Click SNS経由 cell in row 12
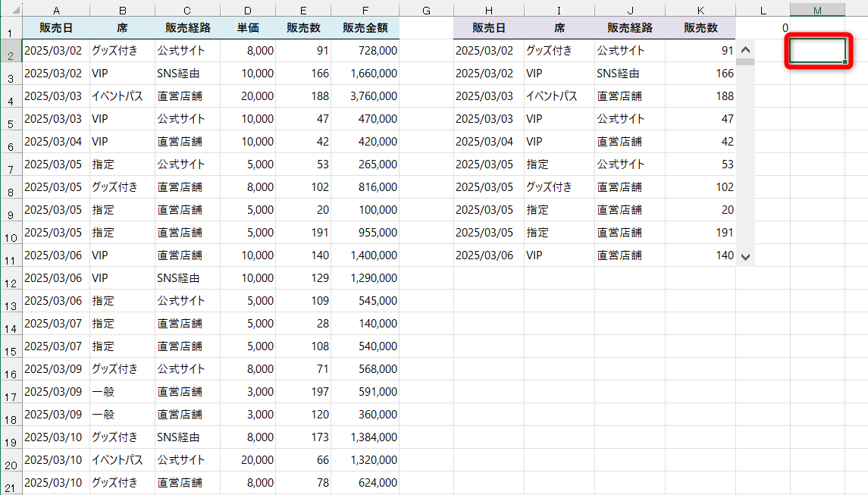The height and width of the screenshot is (495, 868). pos(187,278)
